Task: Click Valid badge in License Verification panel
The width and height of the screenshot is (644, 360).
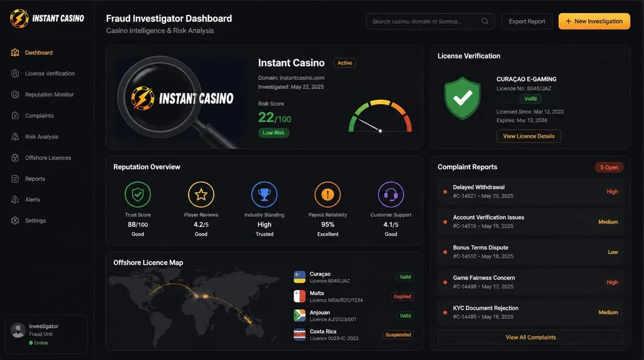Action: coord(530,98)
